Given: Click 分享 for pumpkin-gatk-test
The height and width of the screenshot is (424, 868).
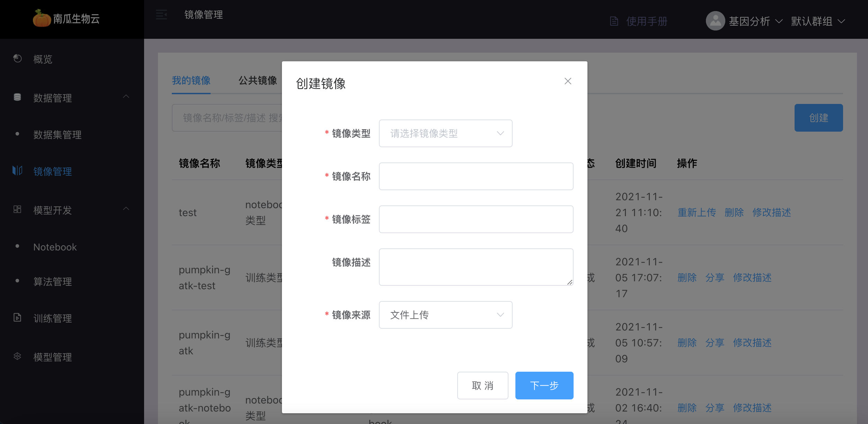Looking at the screenshot, I should click(x=715, y=277).
